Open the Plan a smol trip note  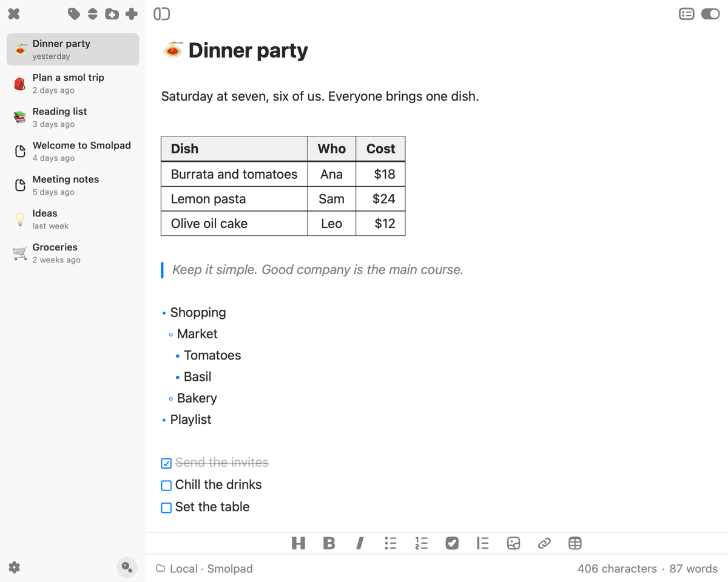pos(73,83)
